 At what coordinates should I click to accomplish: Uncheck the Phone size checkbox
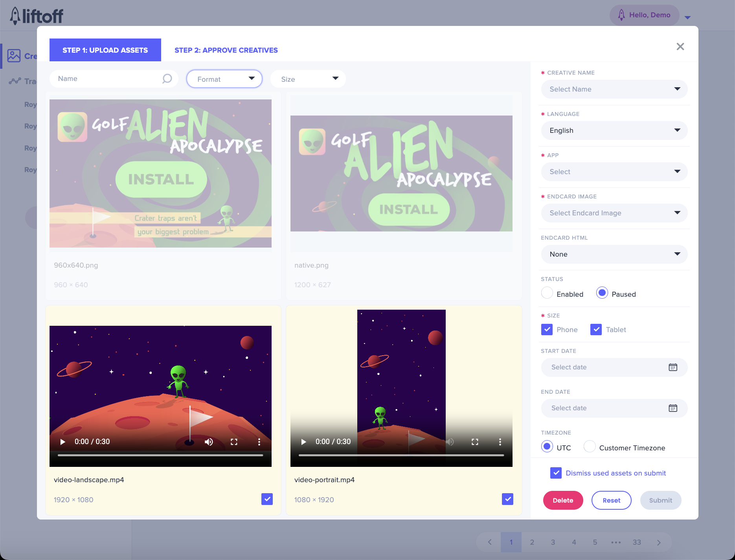(x=547, y=329)
